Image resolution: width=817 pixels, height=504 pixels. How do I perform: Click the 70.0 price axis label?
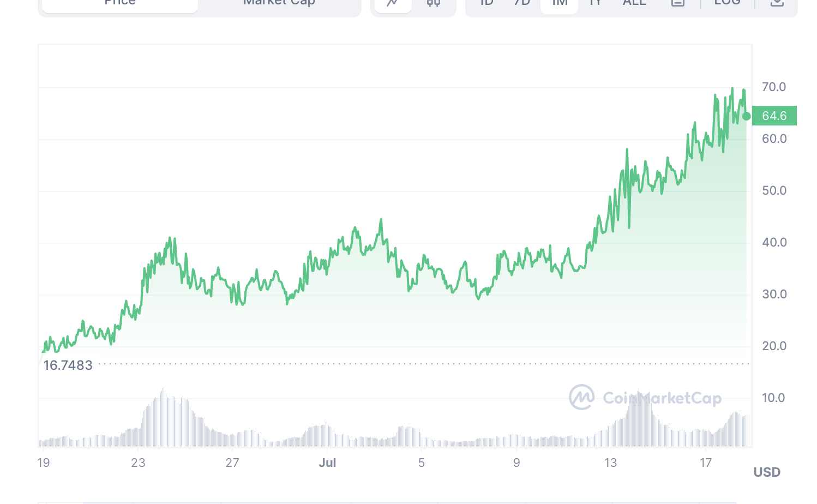tap(774, 87)
